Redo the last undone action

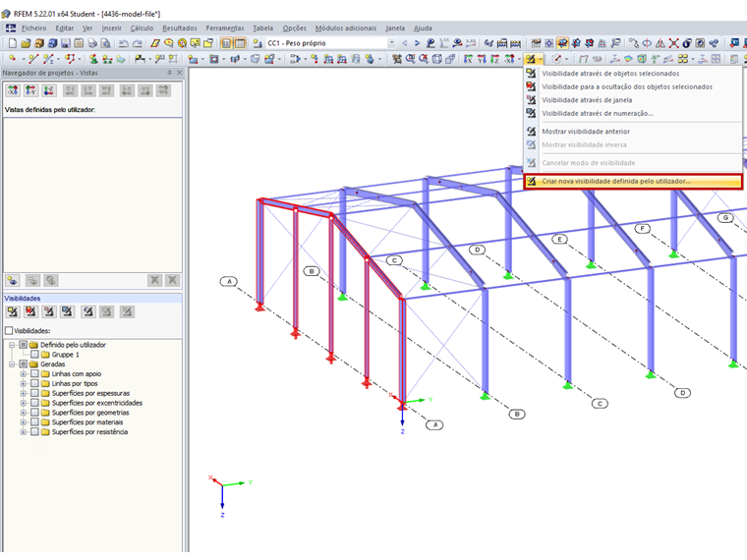coord(138,43)
